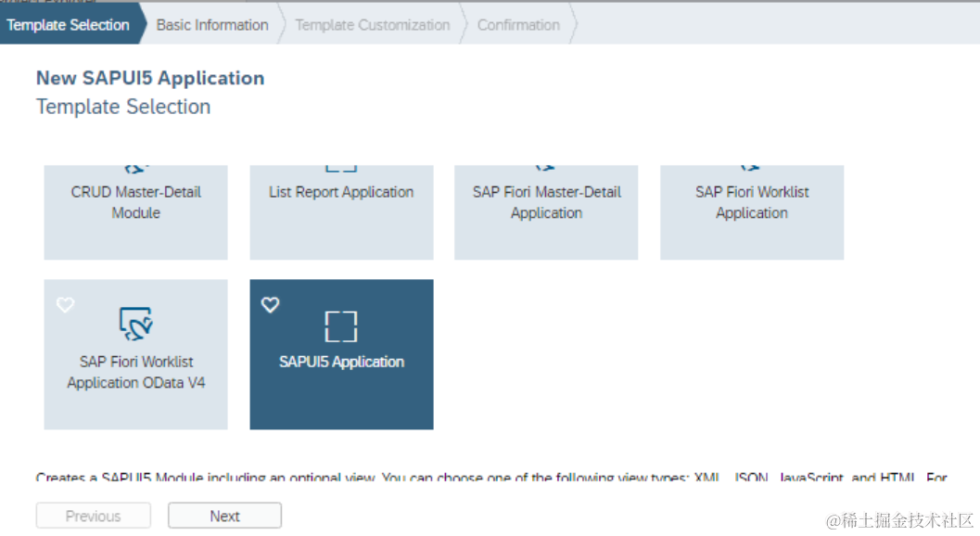The width and height of the screenshot is (980, 536).
Task: Click the bracket icon on the SAPUI5 Application tile
Action: 341,325
